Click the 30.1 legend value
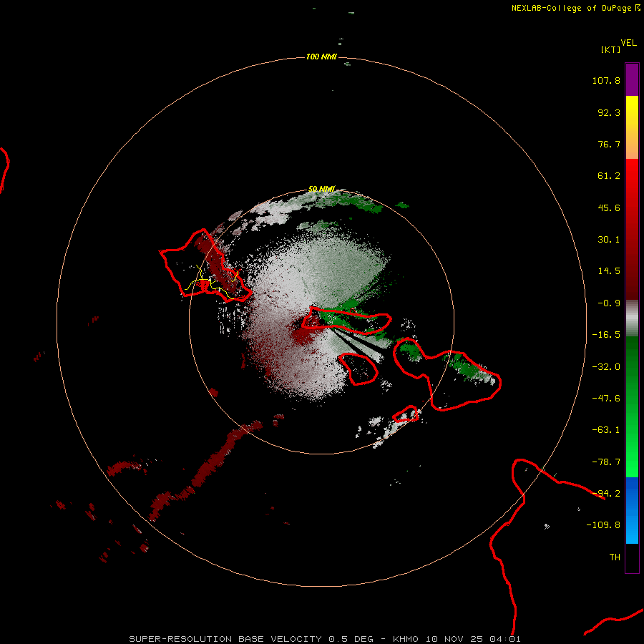Image resolution: width=644 pixels, height=644 pixels. [x=609, y=240]
